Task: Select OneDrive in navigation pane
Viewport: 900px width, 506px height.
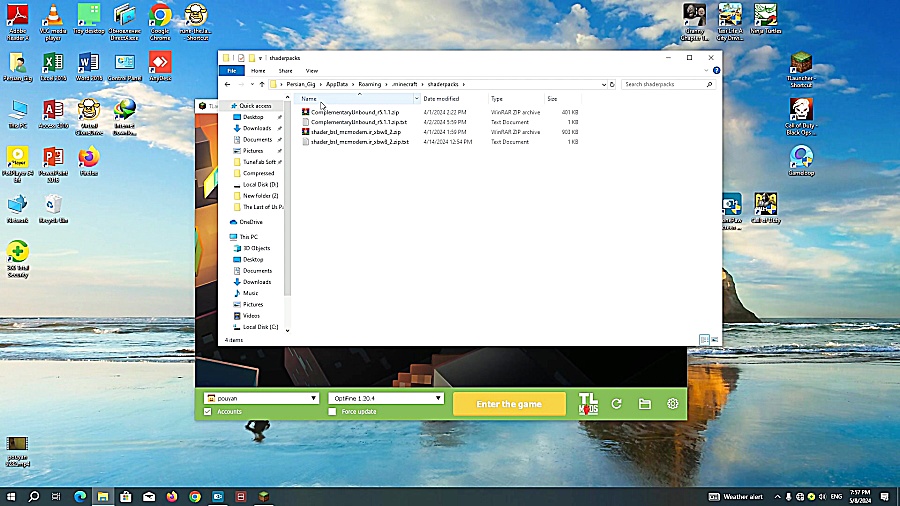Action: click(x=251, y=222)
